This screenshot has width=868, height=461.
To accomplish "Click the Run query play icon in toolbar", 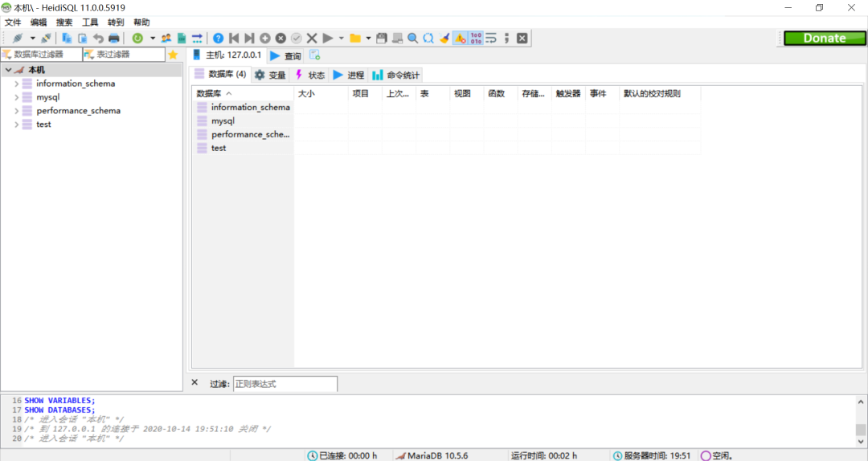I will point(328,39).
